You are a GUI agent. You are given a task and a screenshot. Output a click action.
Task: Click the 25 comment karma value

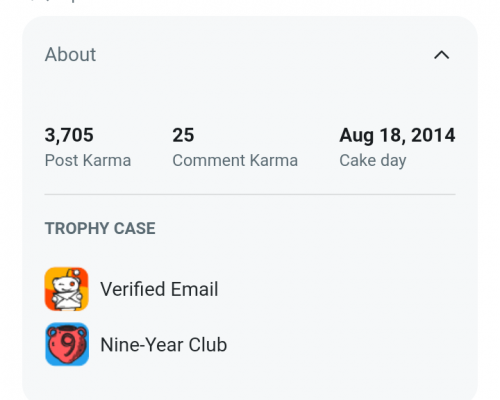(183, 135)
